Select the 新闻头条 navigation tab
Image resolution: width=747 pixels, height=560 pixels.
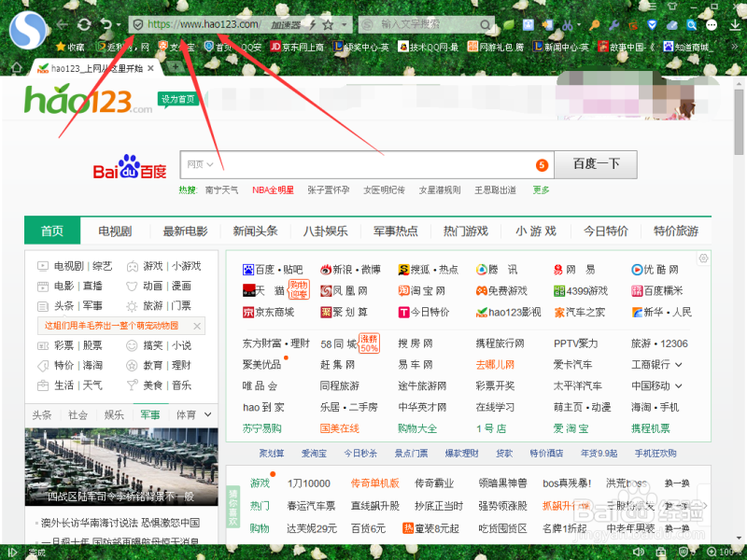pos(255,231)
